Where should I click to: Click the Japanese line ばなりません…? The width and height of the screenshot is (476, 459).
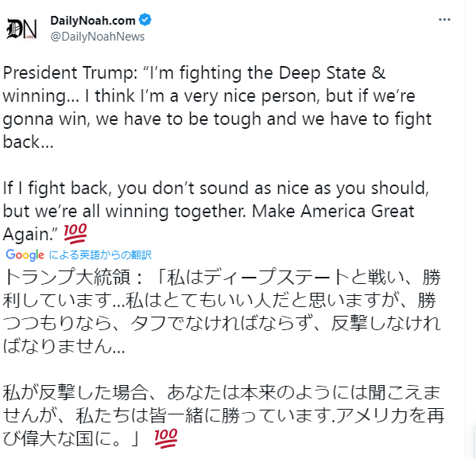64,346
